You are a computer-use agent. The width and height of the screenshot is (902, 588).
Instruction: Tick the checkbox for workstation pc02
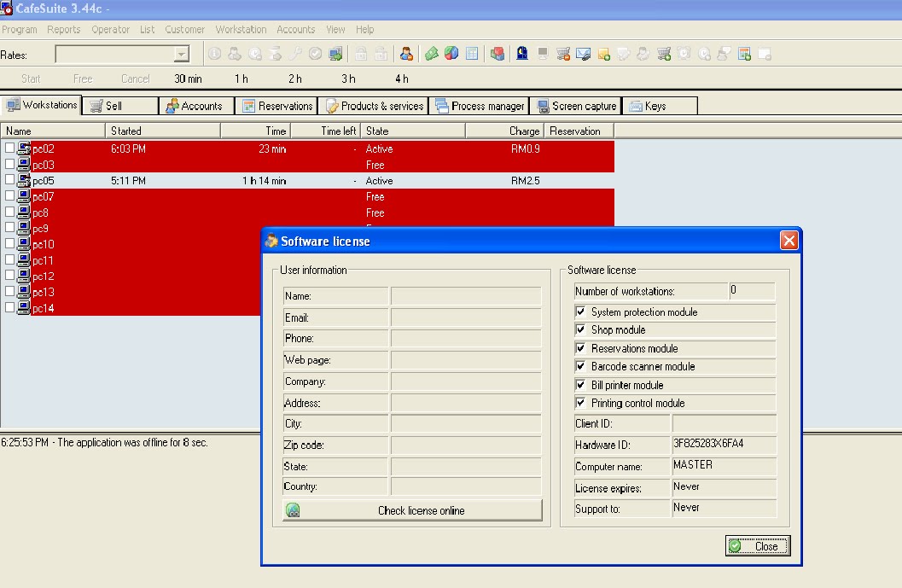[9, 148]
